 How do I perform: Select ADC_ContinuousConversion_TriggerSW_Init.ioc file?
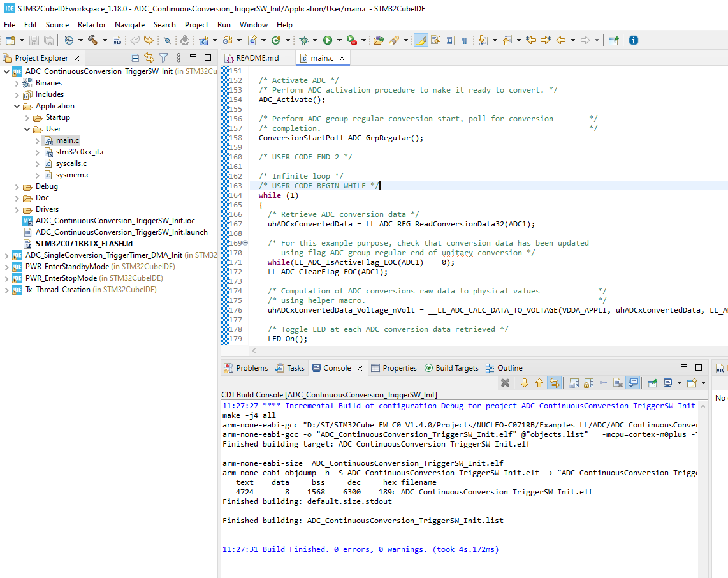115,221
